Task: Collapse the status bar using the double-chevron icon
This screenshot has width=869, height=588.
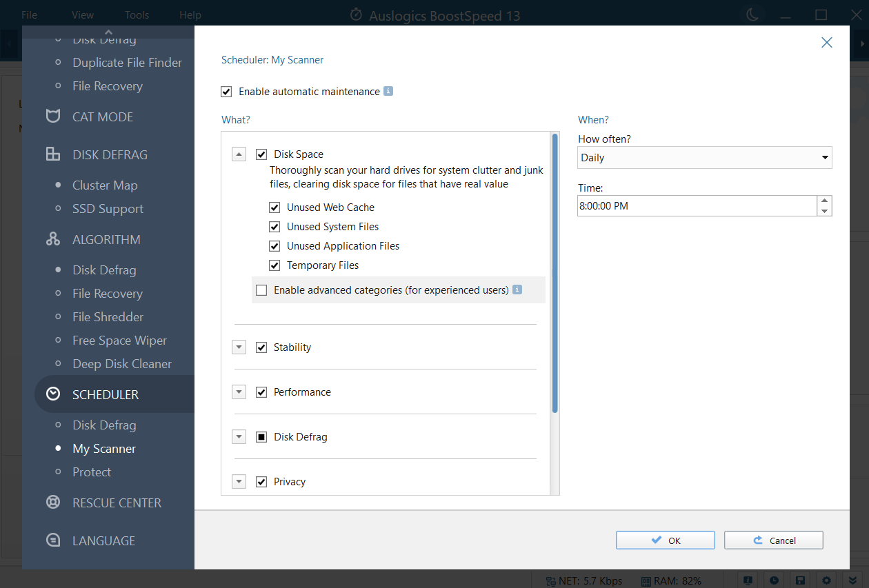Action: [x=852, y=580]
